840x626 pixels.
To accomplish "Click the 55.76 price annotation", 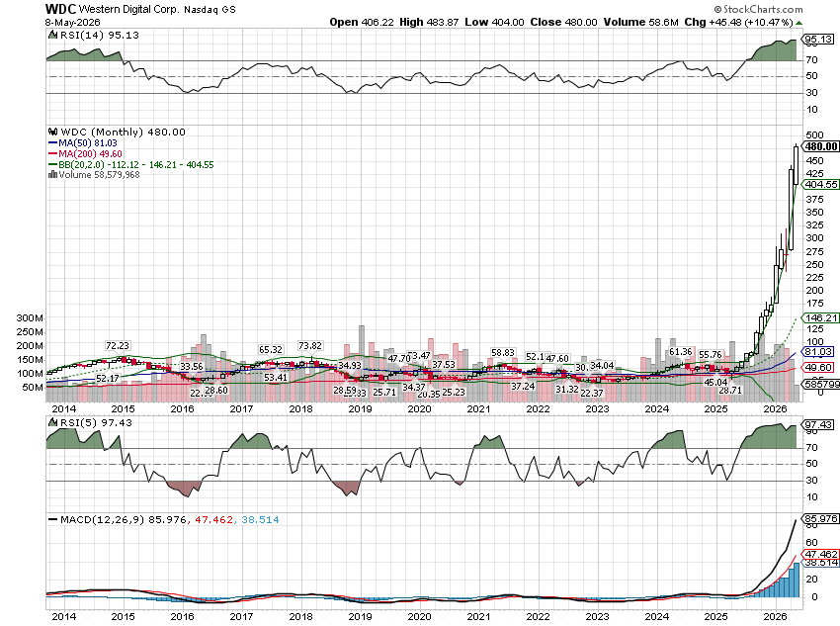I will point(711,355).
